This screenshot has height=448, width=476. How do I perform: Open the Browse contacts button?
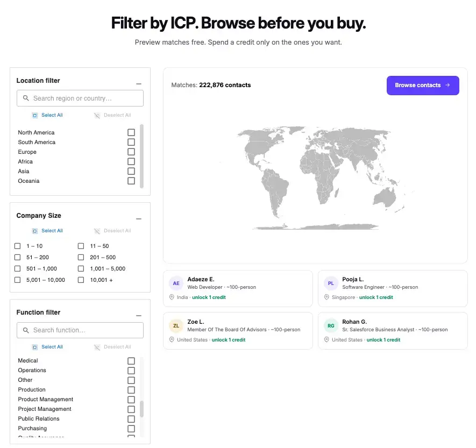pos(423,86)
